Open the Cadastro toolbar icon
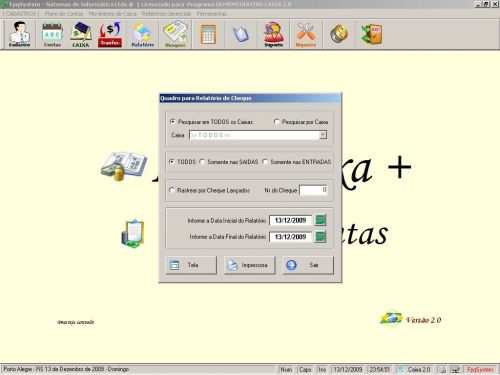 tap(19, 34)
